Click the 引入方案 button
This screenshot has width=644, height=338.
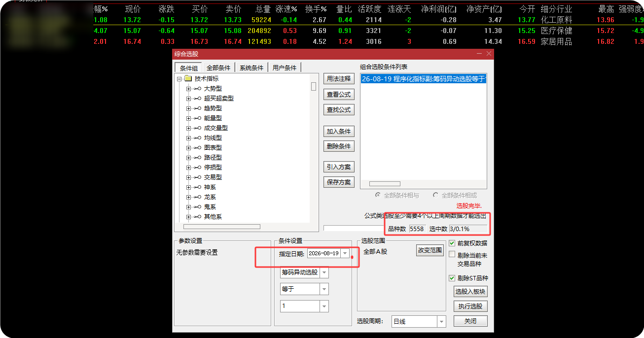(339, 167)
